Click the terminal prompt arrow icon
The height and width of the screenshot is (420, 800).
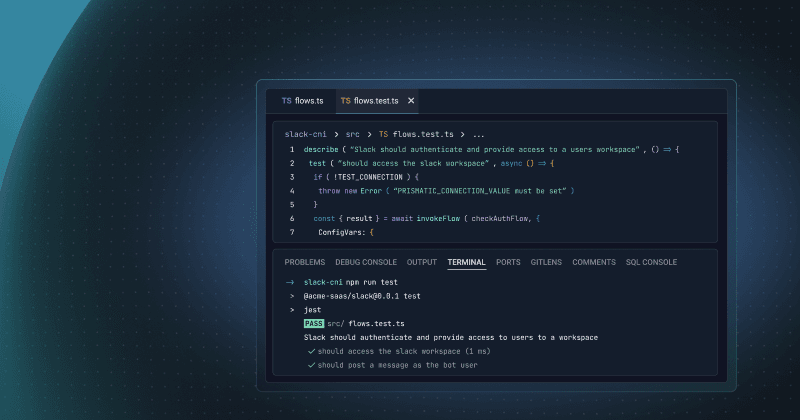click(x=290, y=282)
